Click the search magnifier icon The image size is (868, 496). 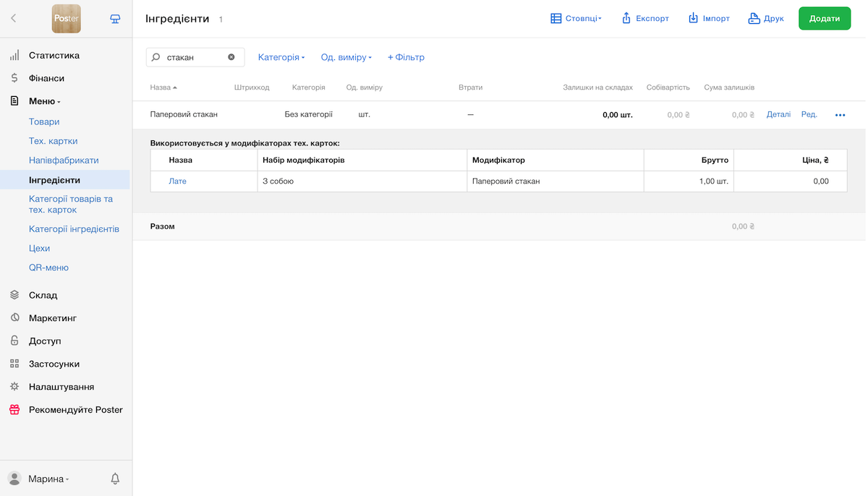(156, 57)
